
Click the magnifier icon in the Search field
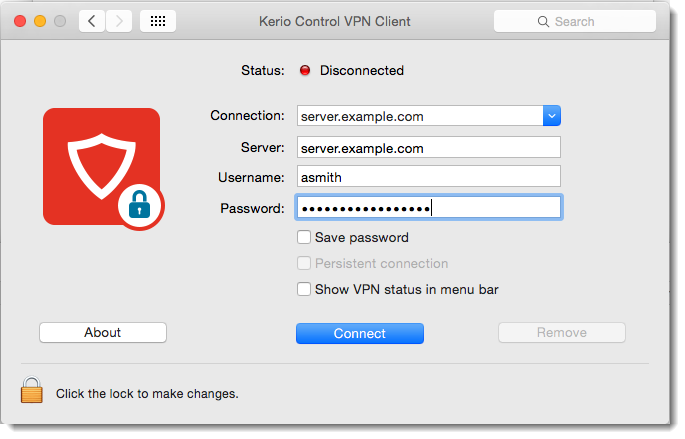coord(543,21)
